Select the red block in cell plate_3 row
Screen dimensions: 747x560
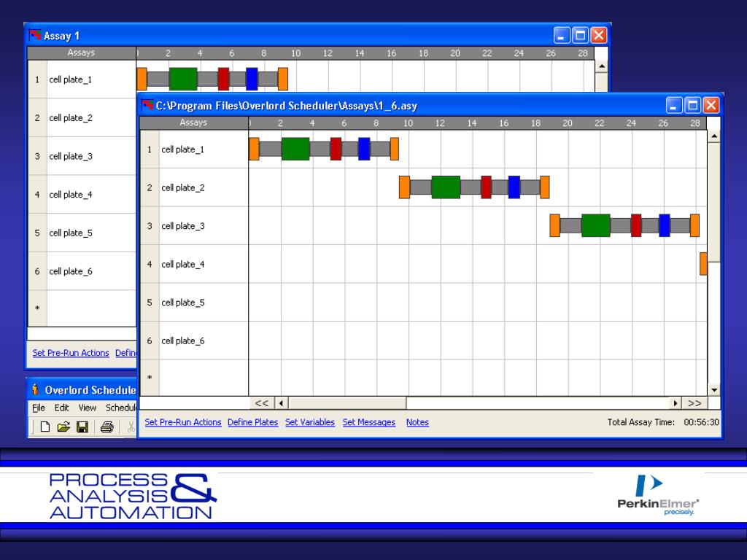tap(636, 225)
